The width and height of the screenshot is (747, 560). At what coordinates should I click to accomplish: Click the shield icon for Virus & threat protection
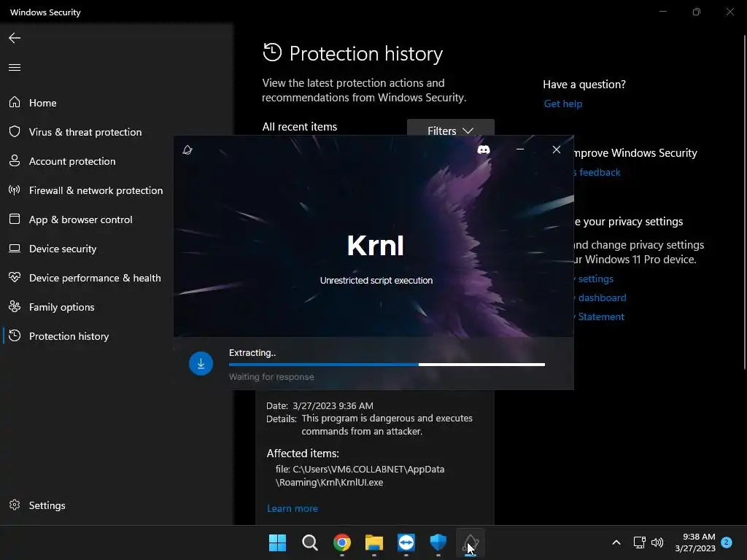pos(15,131)
